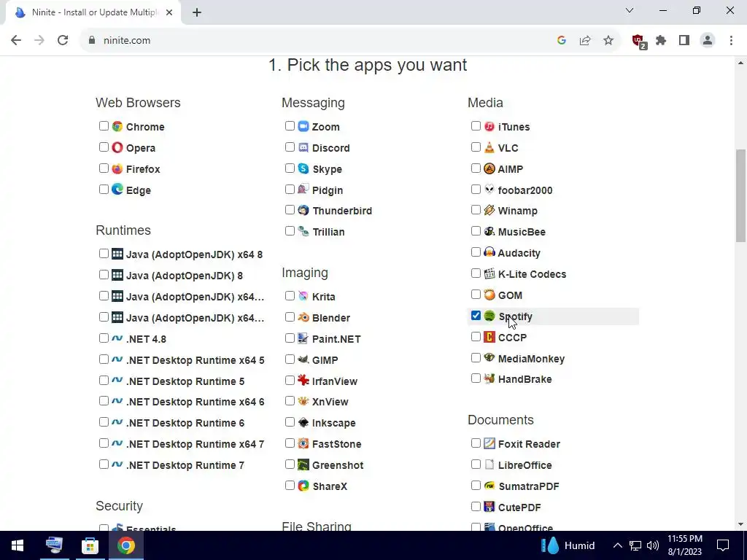Click the Inkscape logo icon
This screenshot has height=560, width=747.
coord(303,422)
